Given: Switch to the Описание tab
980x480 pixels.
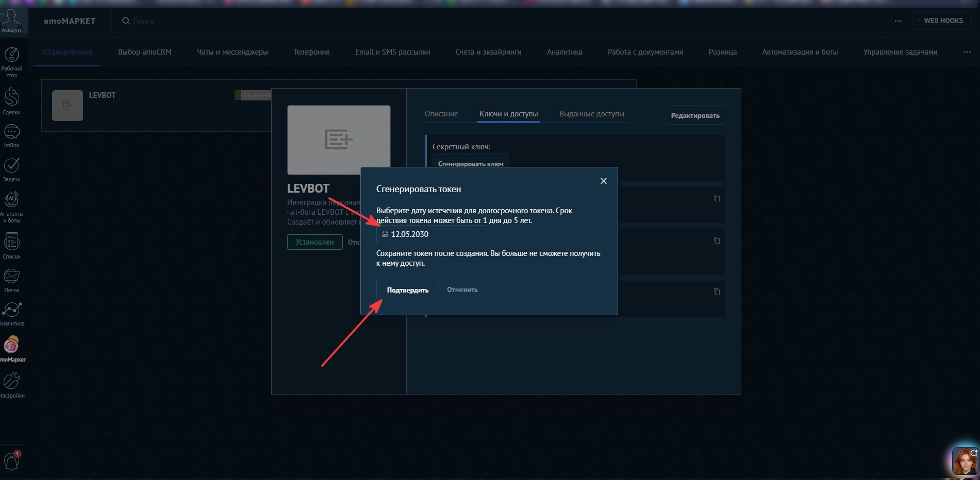Looking at the screenshot, I should click(x=441, y=114).
